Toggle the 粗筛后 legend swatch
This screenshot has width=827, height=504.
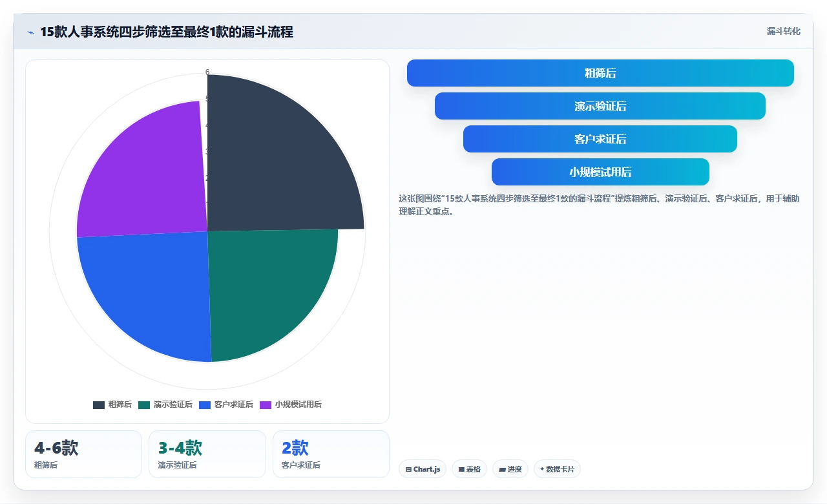(x=99, y=404)
